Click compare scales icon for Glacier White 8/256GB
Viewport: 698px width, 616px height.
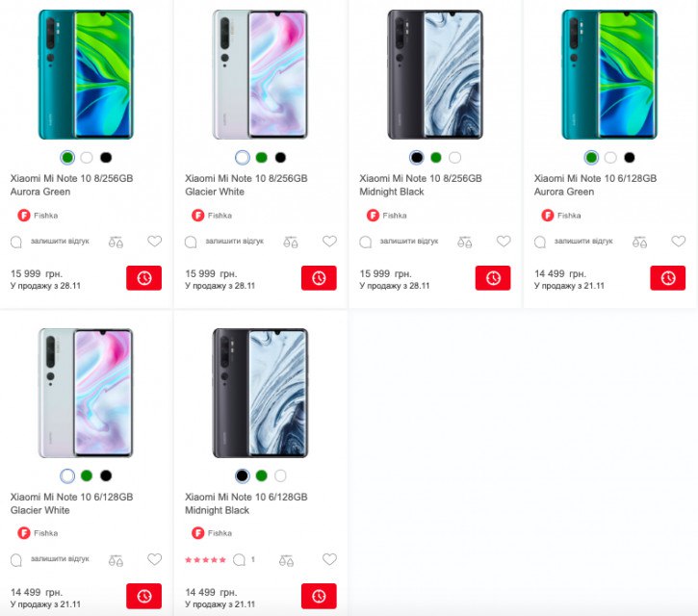(291, 243)
